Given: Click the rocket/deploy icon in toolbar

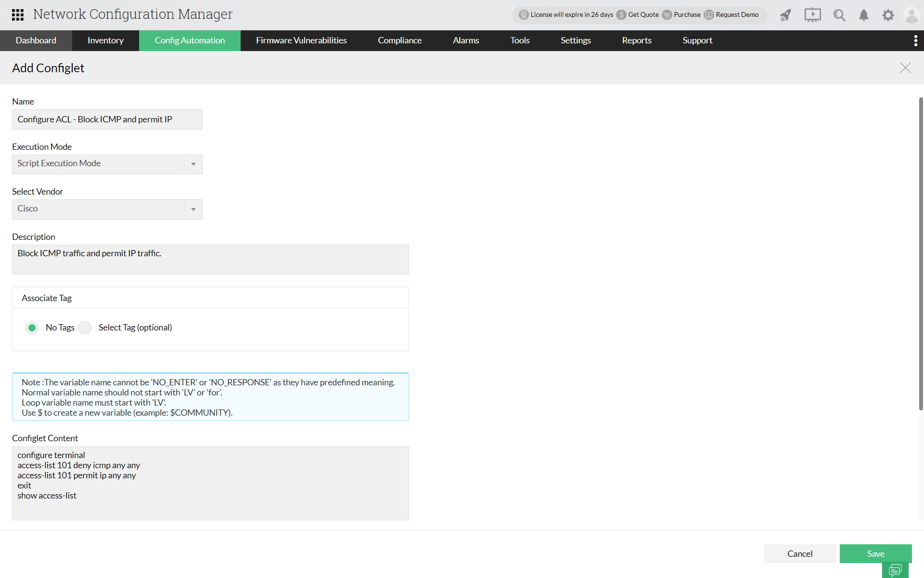Looking at the screenshot, I should tap(785, 14).
